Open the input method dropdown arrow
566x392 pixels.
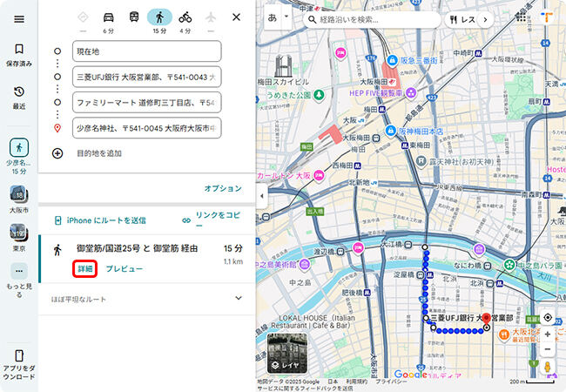[x=286, y=17]
